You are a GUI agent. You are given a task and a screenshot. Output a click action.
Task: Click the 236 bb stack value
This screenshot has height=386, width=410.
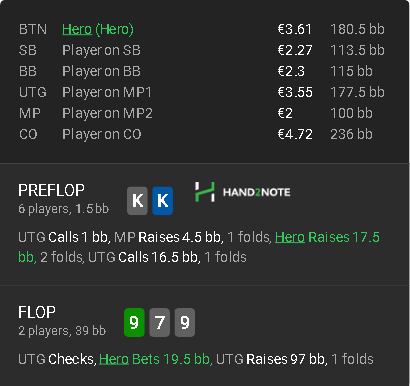click(351, 134)
